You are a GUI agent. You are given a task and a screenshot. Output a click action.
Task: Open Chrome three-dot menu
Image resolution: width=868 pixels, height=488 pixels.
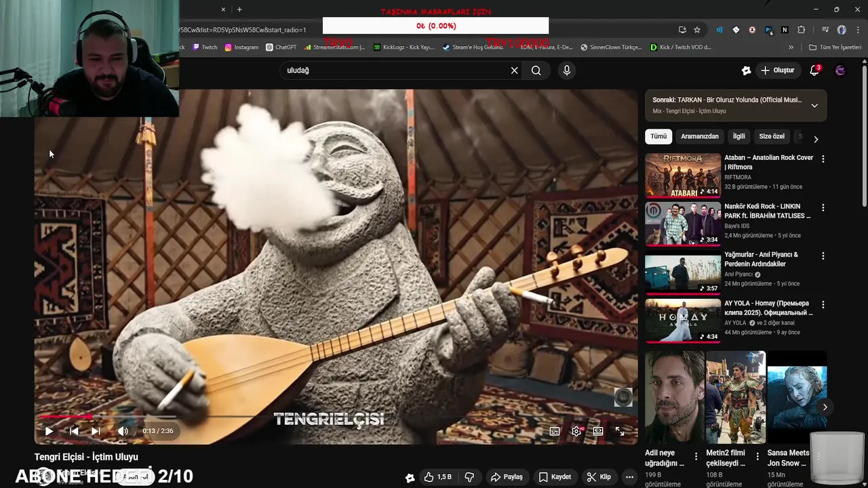[857, 30]
